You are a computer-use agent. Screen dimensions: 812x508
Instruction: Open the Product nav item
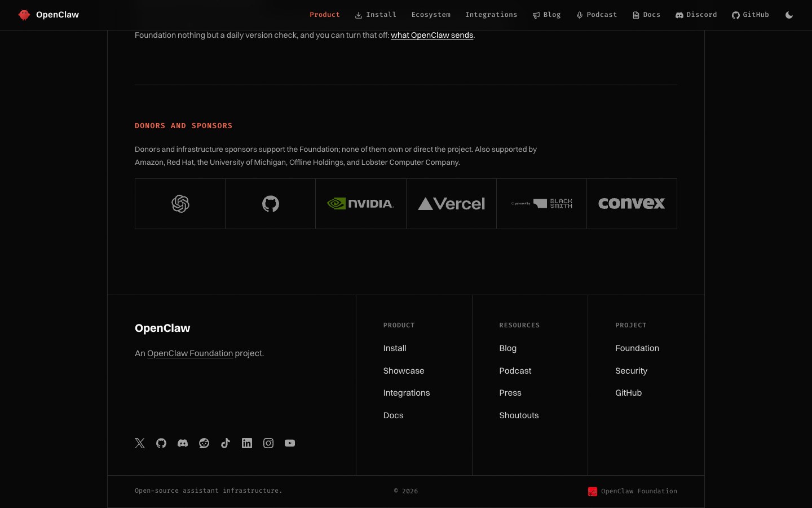click(325, 15)
